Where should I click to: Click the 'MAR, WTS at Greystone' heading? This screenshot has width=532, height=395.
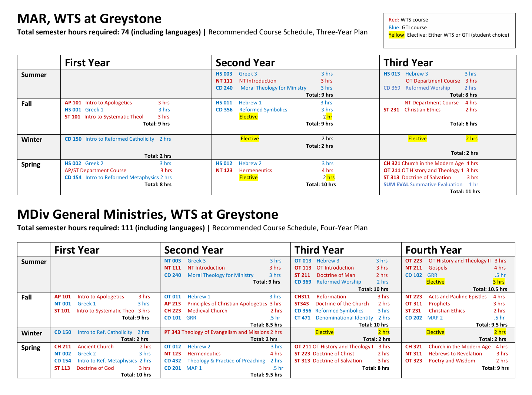point(89,19)
